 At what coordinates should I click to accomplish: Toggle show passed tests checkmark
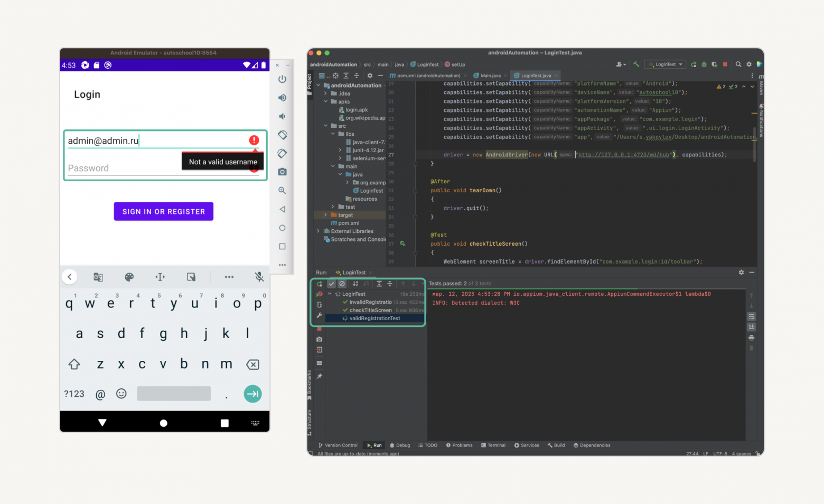pyautogui.click(x=331, y=284)
